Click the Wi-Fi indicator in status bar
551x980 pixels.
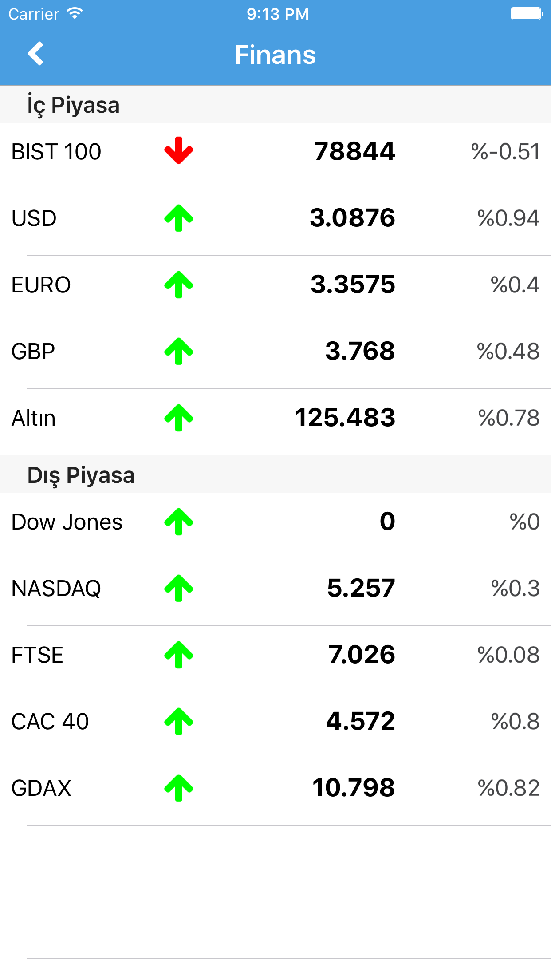coord(75,13)
